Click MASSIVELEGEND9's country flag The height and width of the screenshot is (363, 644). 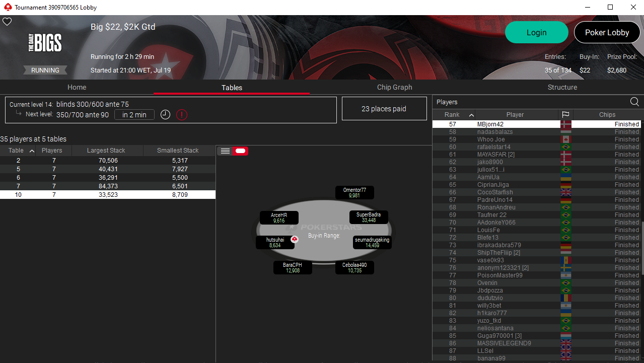(x=566, y=343)
